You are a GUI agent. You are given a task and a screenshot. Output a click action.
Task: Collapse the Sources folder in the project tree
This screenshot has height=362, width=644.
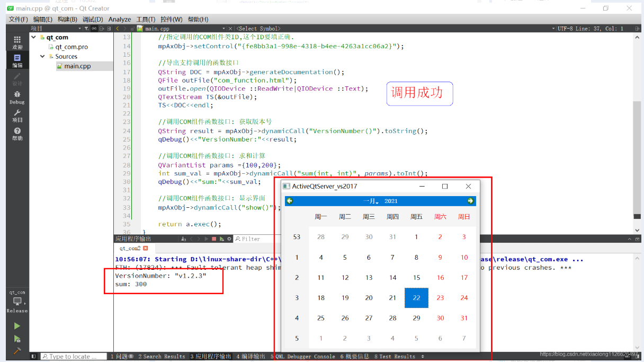[42, 56]
